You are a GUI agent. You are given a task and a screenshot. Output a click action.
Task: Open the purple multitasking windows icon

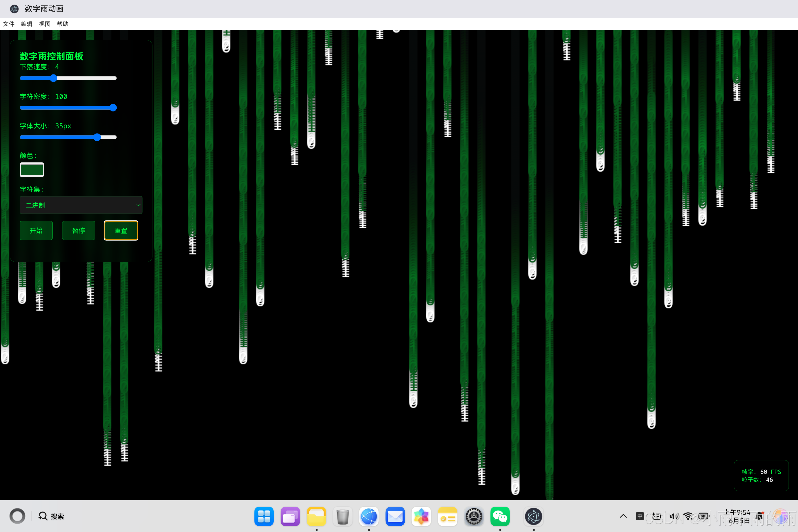coord(290,516)
